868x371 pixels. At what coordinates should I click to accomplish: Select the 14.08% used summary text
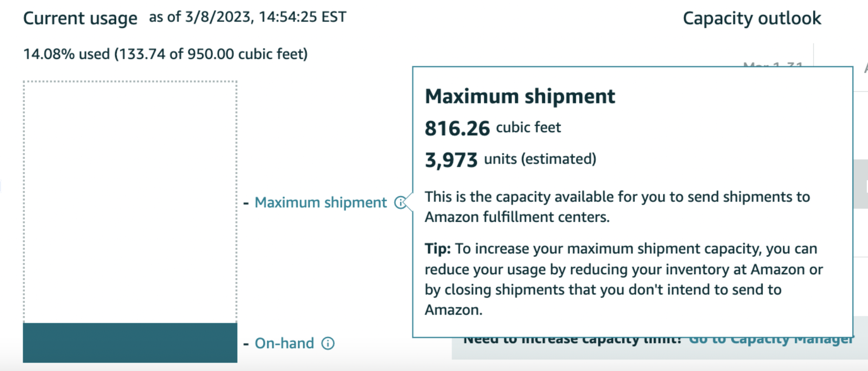pos(166,54)
